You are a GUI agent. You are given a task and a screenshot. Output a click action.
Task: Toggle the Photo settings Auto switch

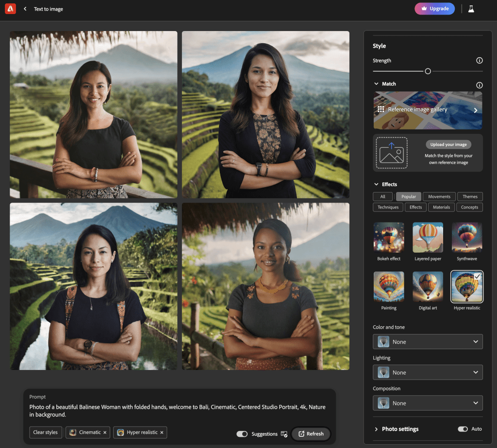(x=463, y=429)
